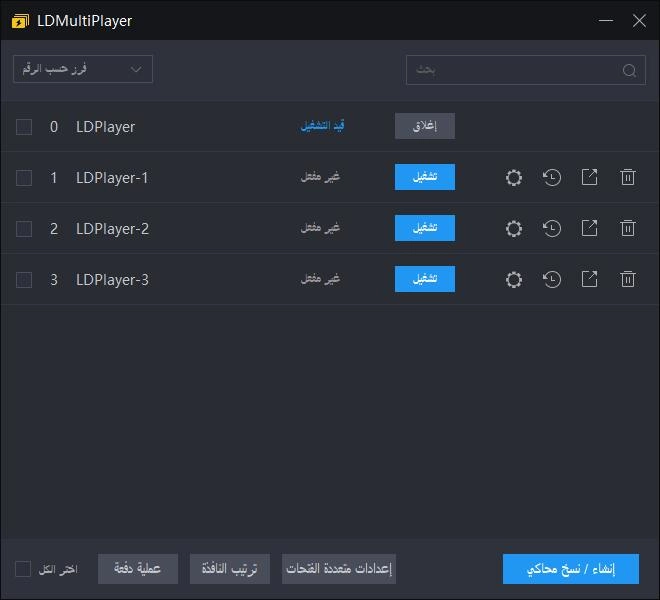Click the LDPlayer-1 instance name

pos(112,178)
